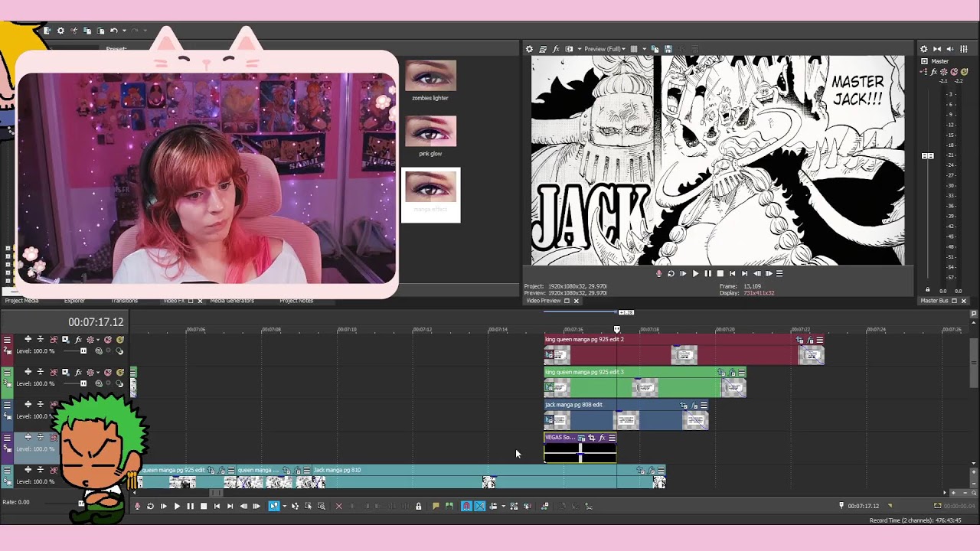Image resolution: width=980 pixels, height=551 pixels.
Task: Click the Track FX icon on track 2
Action: [x=78, y=340]
